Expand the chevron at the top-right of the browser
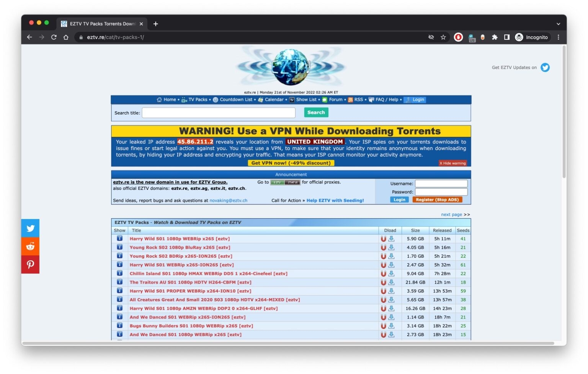Screen dimensions: 588x374 tap(558, 24)
